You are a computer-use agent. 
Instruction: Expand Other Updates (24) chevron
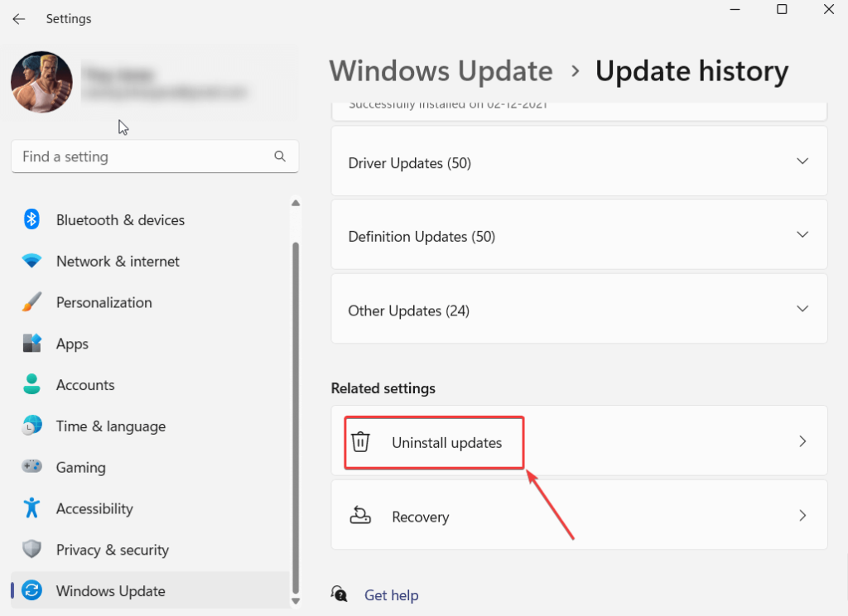pyautogui.click(x=802, y=309)
